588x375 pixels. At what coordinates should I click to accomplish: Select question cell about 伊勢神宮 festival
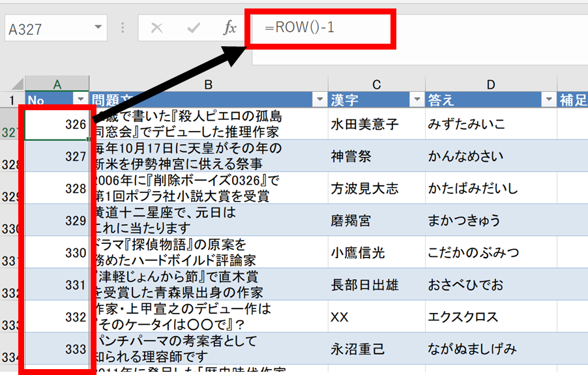tap(209, 156)
